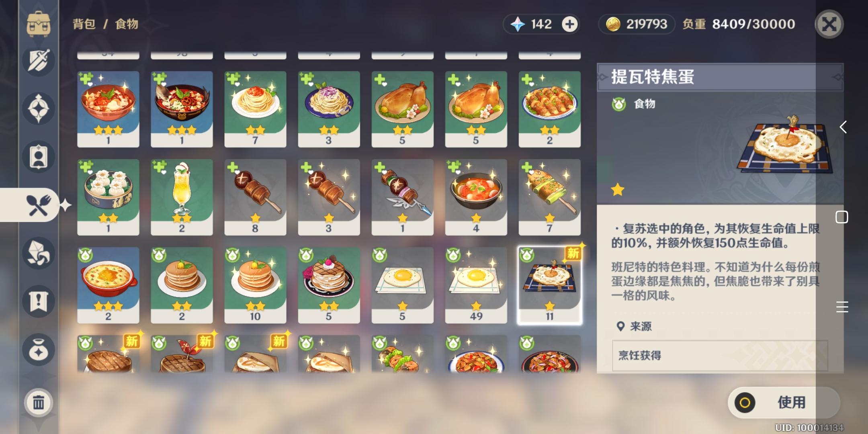868x434 pixels.
Task: Click the 烹饪获得 source field
Action: coord(720,355)
